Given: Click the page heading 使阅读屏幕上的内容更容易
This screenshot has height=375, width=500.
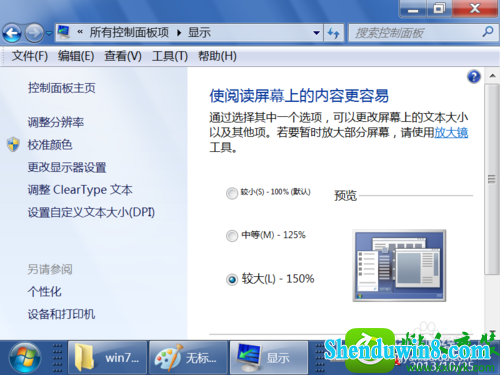Looking at the screenshot, I should pyautogui.click(x=299, y=96).
